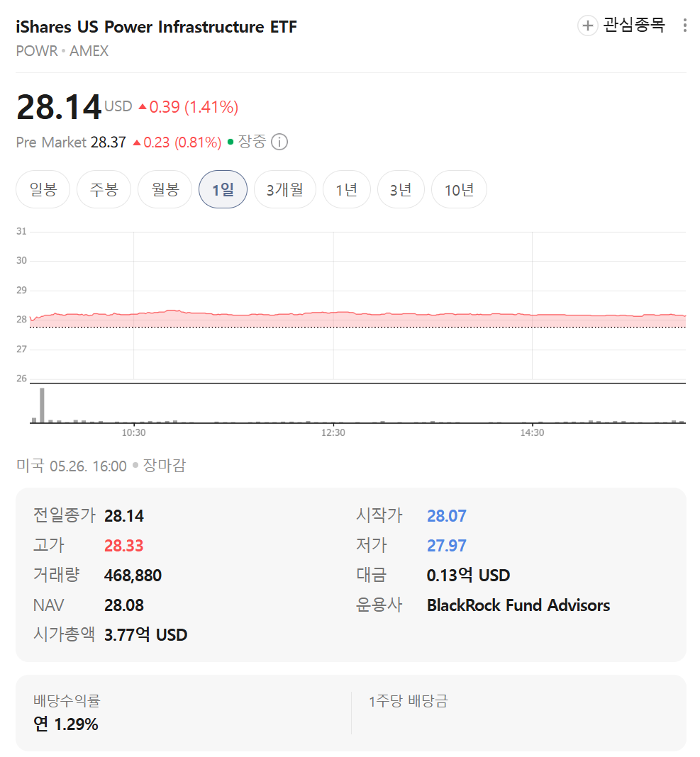Viewport: 700px width, 757px height.
Task: Click the 시가총액 value 3.77억 USD
Action: (146, 635)
